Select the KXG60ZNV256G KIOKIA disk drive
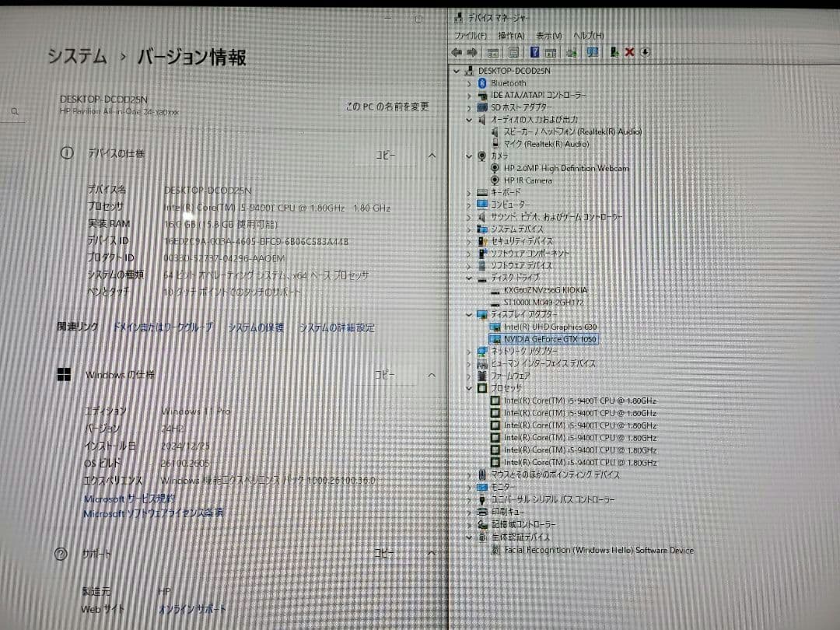This screenshot has height=630, width=840. click(538, 289)
